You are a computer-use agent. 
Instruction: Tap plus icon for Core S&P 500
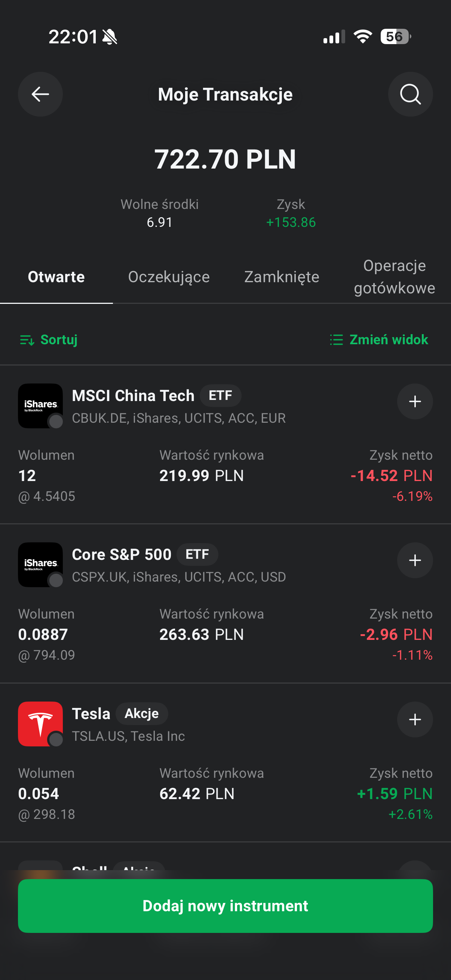(415, 560)
